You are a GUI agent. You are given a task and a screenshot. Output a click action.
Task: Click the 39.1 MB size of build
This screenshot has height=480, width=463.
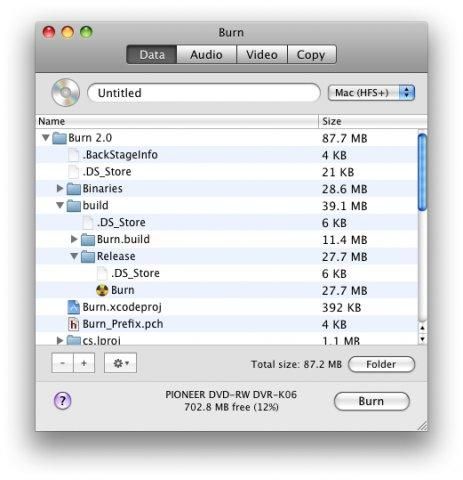point(344,206)
